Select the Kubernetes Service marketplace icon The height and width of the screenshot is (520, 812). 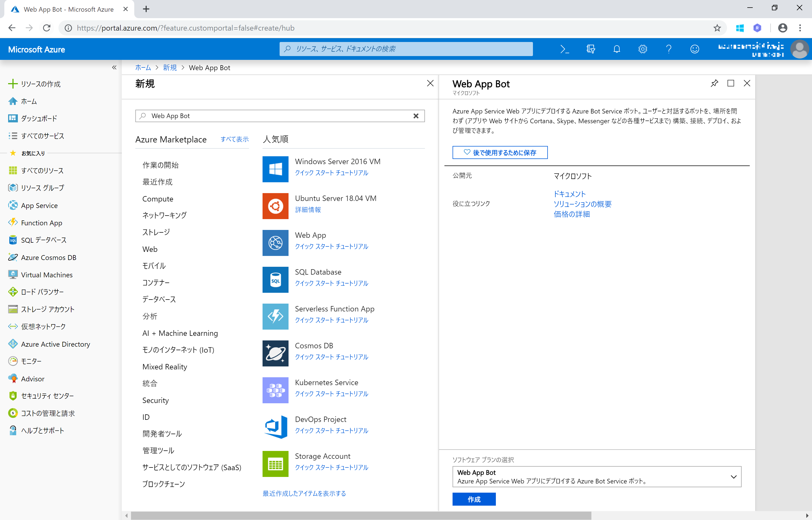click(275, 390)
